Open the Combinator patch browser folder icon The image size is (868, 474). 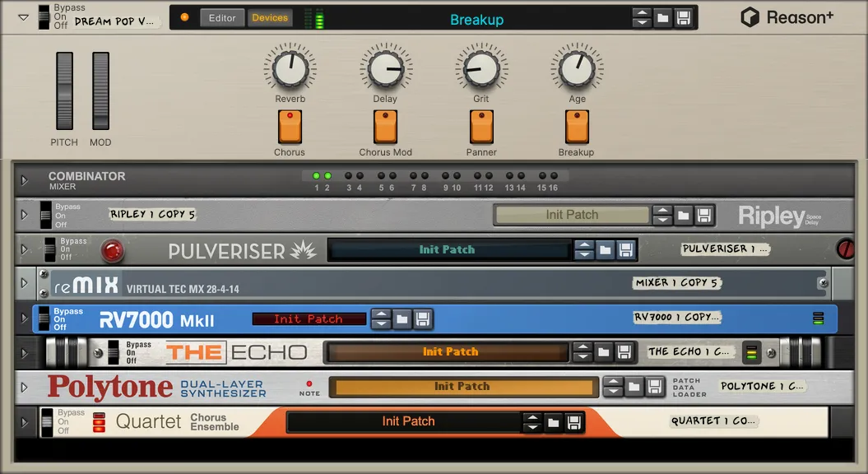pos(662,18)
